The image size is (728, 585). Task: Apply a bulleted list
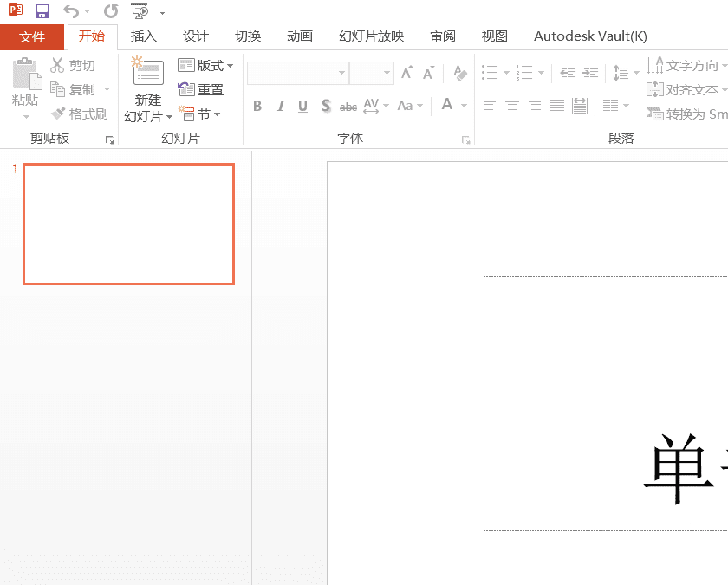(490, 73)
